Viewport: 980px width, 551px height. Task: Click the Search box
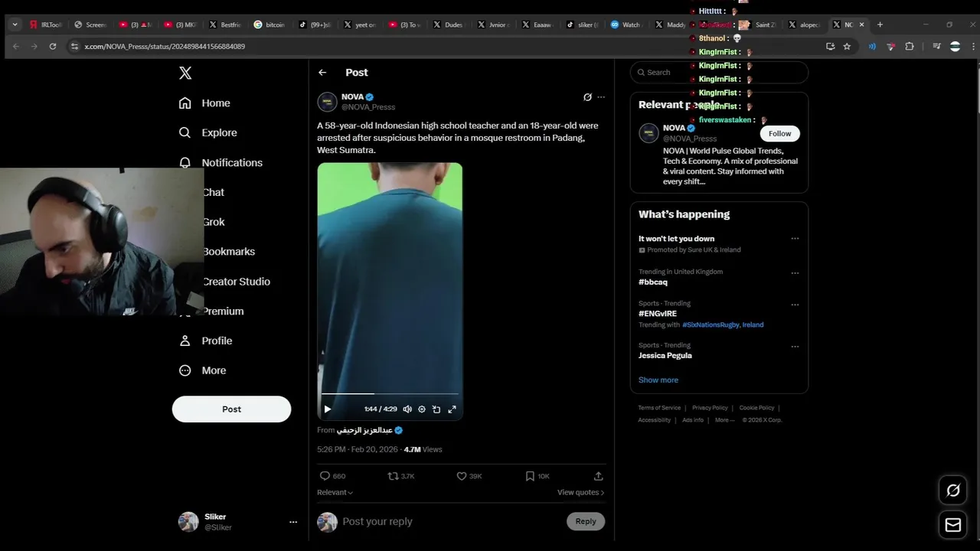click(719, 72)
